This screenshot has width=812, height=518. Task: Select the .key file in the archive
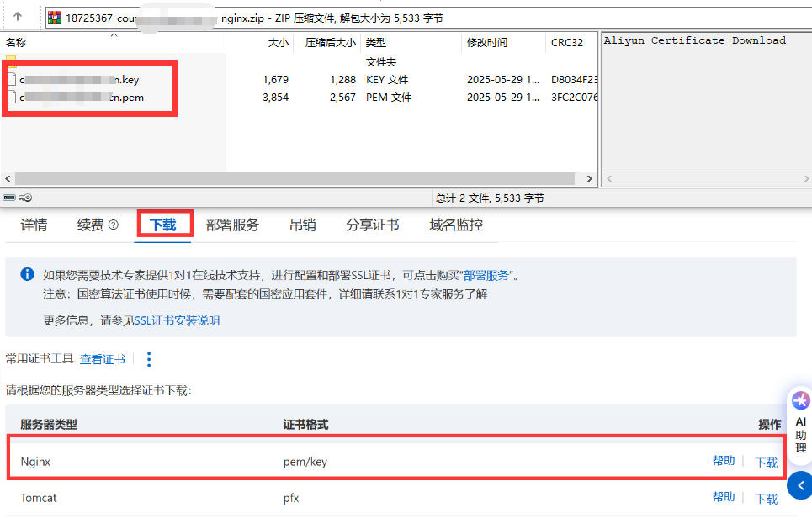[76, 80]
